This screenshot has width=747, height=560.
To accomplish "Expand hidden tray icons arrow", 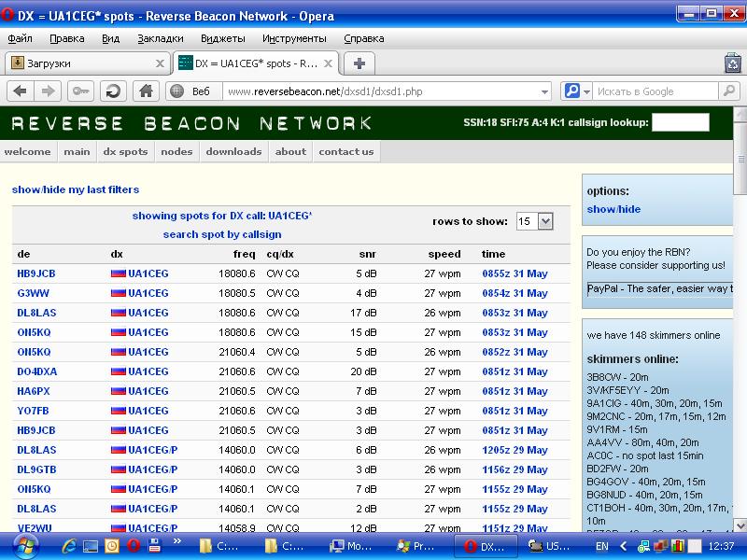I will 623,546.
